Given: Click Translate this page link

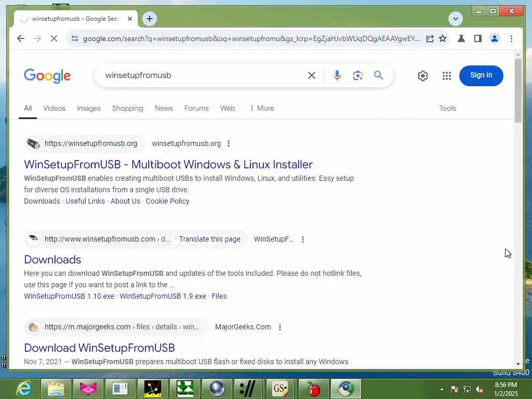Looking at the screenshot, I should coord(209,239).
